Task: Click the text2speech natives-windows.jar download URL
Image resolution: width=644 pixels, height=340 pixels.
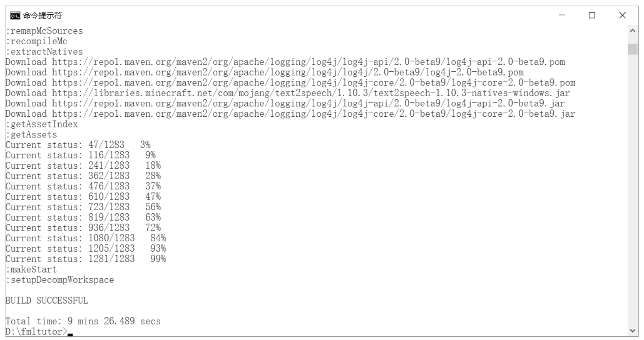Action: coord(311,93)
